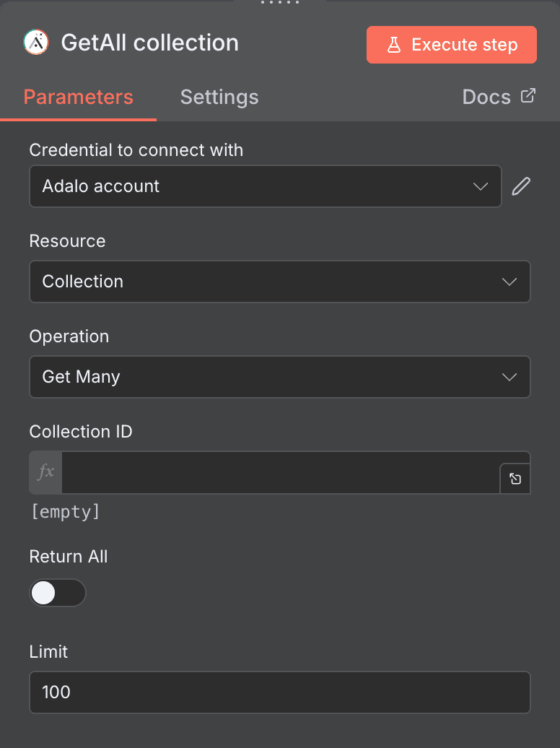Click the Adalo node icon
Screen dimensions: 560x748
pos(35,42)
